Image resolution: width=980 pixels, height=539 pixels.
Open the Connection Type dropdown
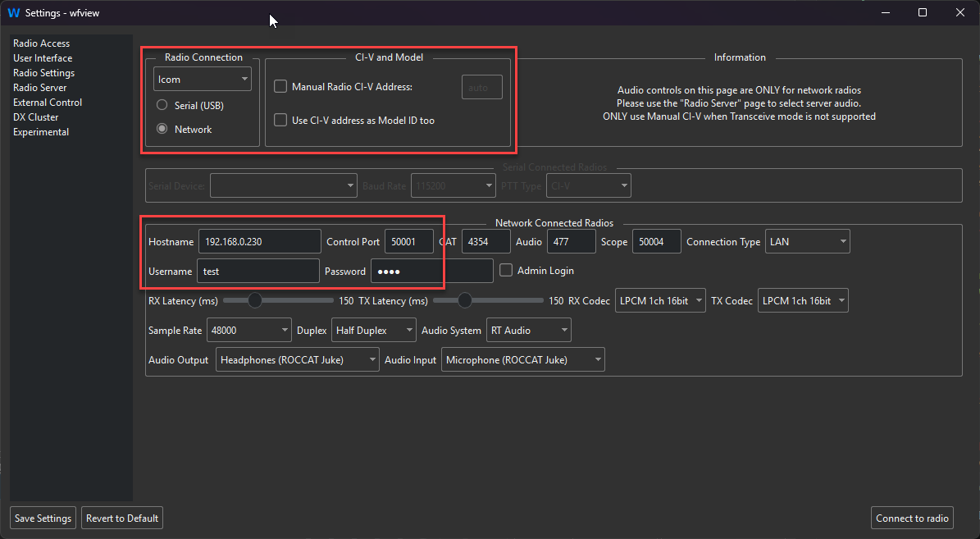click(x=808, y=241)
